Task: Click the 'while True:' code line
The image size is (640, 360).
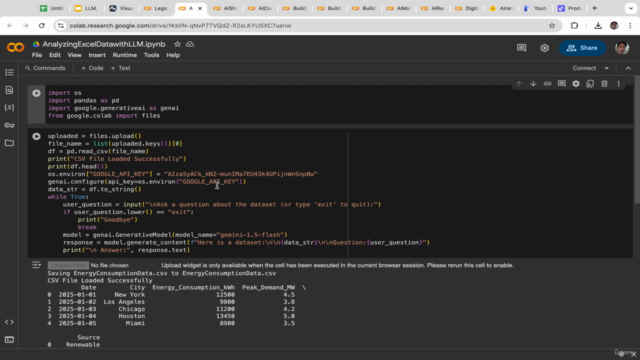Action: tap(68, 197)
